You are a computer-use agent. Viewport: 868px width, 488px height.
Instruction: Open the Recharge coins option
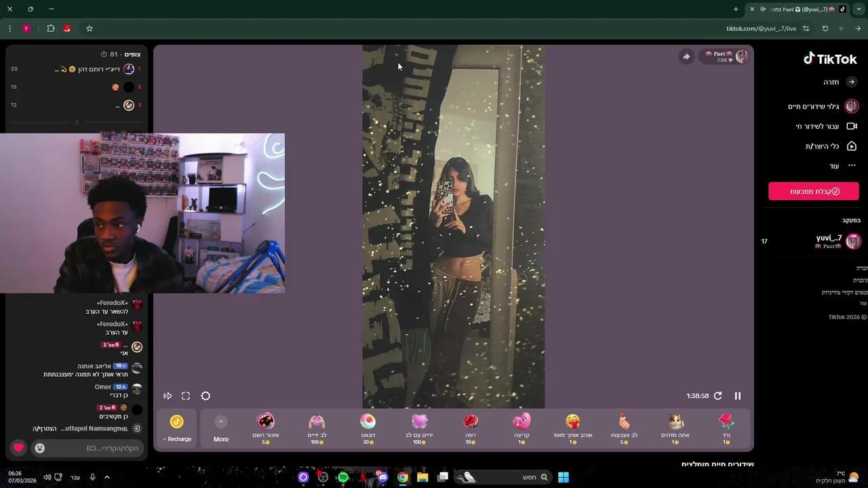tap(177, 428)
